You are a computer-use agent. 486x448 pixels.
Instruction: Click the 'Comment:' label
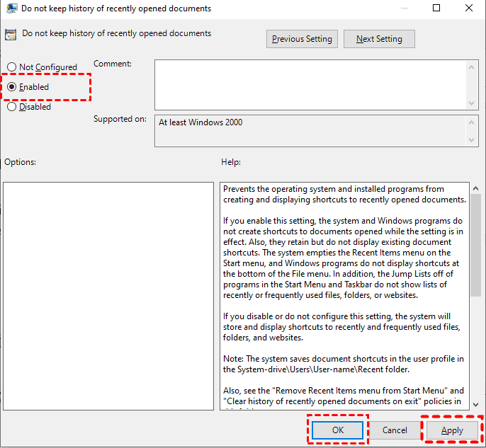tap(113, 64)
